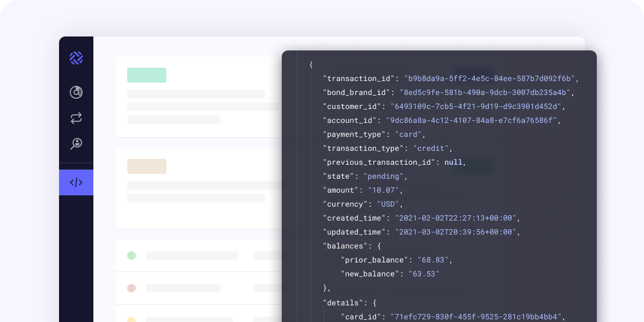This screenshot has width=644, height=322.
Task: Click the "details" key
Action: 343,303
